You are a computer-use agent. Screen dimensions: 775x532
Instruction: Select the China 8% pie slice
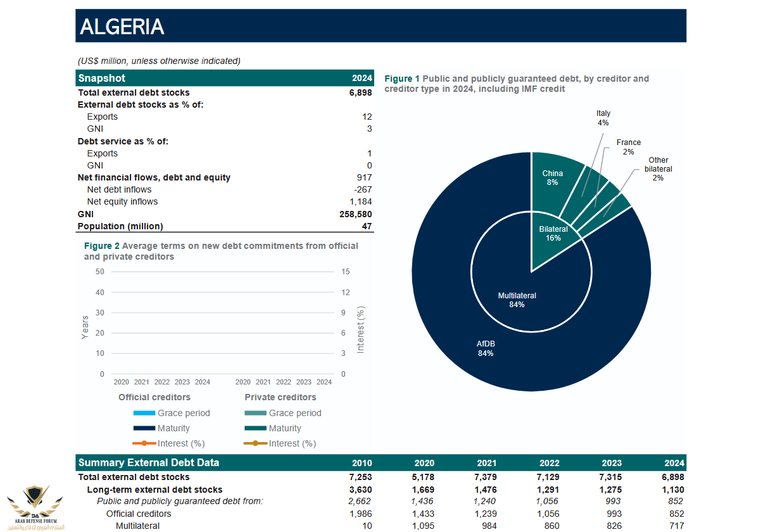tap(552, 177)
